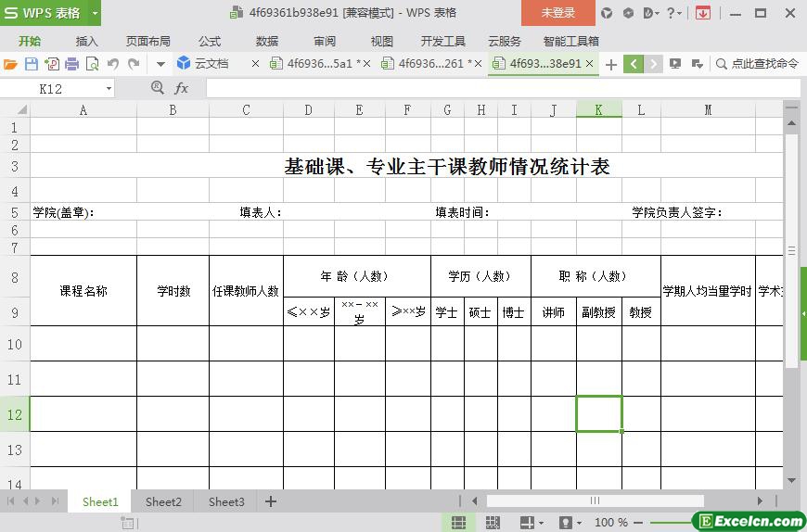Click in the formula bar input field

point(501,88)
